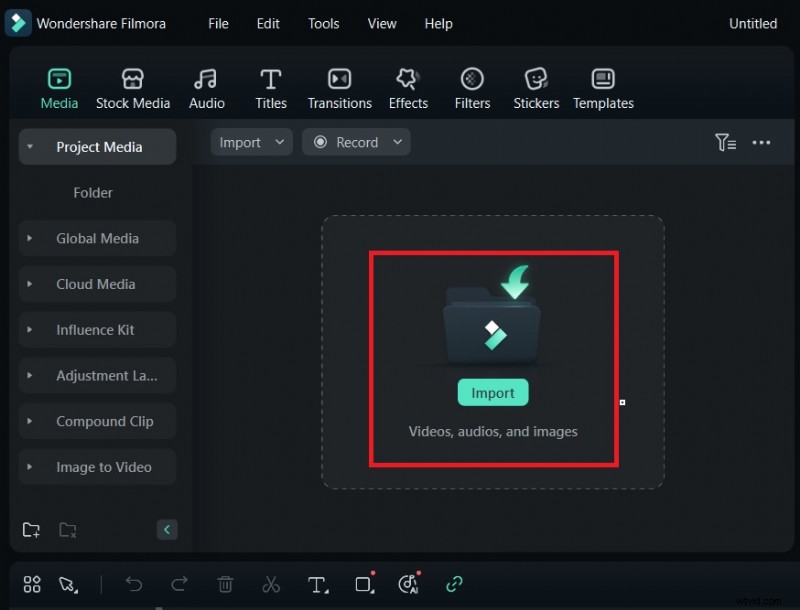Click the green Import button
This screenshot has height=610, width=800.
click(493, 392)
